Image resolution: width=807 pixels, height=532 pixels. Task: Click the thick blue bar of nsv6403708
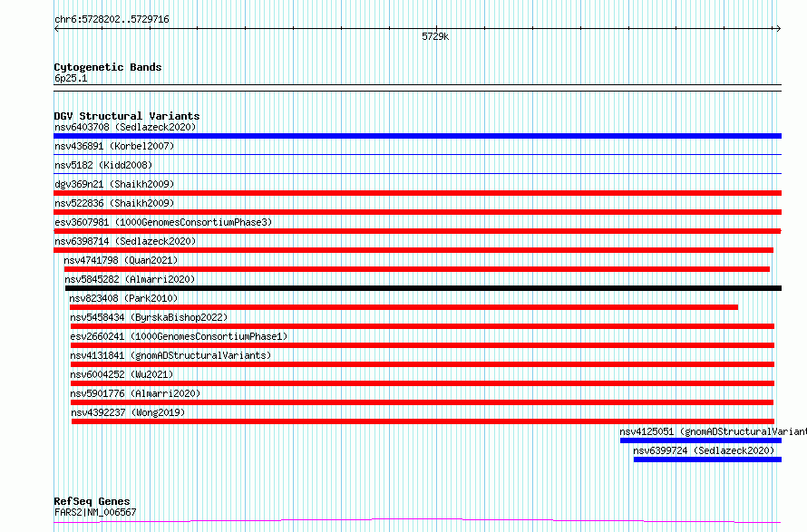[x=417, y=136]
